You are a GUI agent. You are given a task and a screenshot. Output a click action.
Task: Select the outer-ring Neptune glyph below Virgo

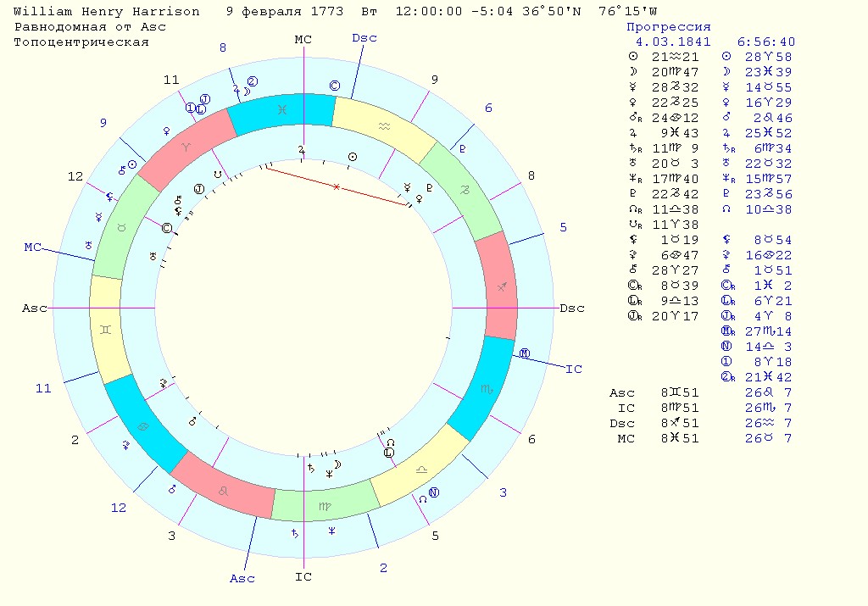click(331, 531)
